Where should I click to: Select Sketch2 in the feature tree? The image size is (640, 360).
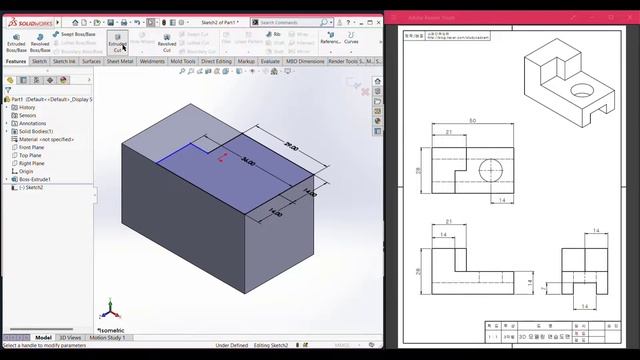click(x=31, y=187)
